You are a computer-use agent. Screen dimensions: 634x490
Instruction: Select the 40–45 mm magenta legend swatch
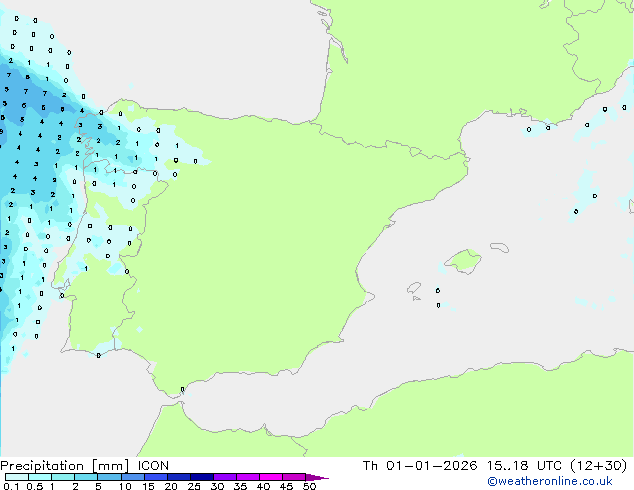273,477
